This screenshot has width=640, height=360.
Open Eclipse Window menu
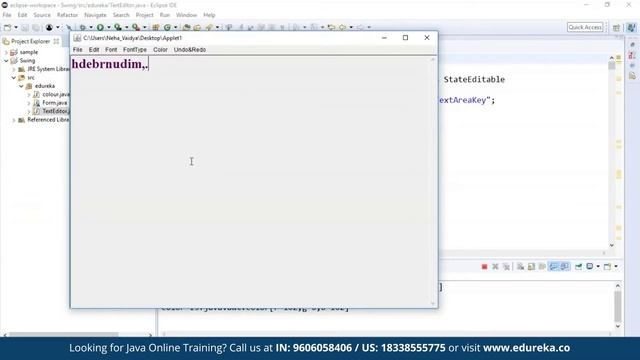(187, 15)
